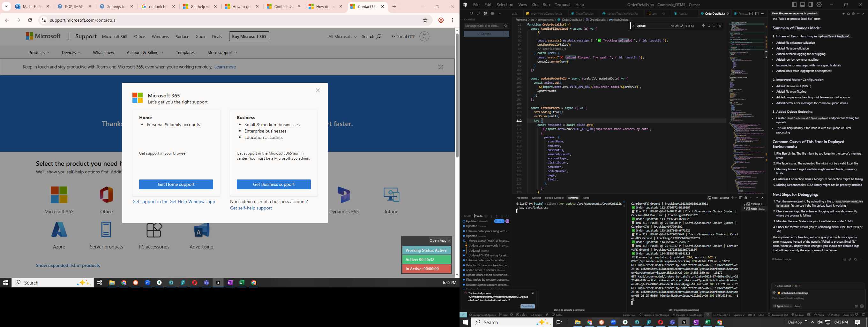
Task: Open Commit button dropdown arrow
Action: click(x=506, y=34)
